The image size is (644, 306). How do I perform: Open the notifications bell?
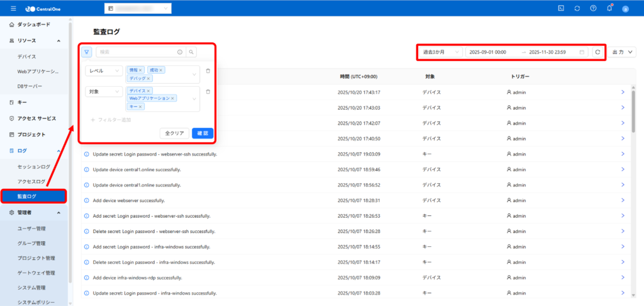(x=609, y=8)
